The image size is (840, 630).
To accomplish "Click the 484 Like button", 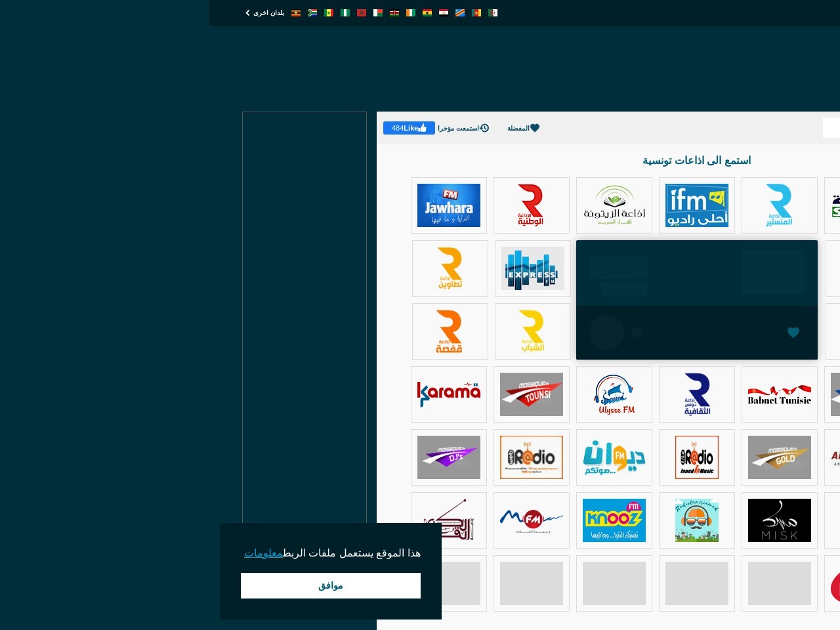I will (x=409, y=128).
